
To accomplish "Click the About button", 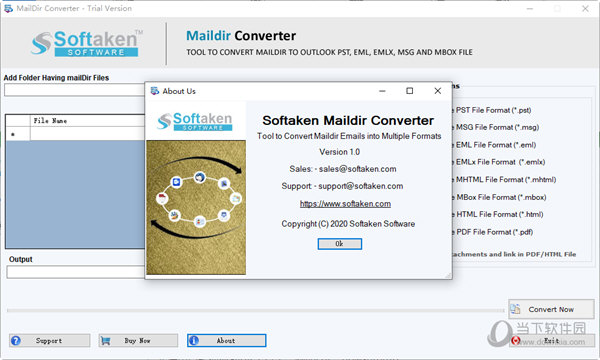I will [227, 340].
